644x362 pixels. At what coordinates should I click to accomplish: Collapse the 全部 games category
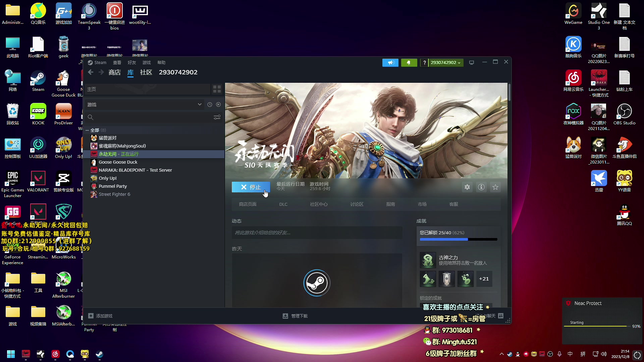[87, 130]
